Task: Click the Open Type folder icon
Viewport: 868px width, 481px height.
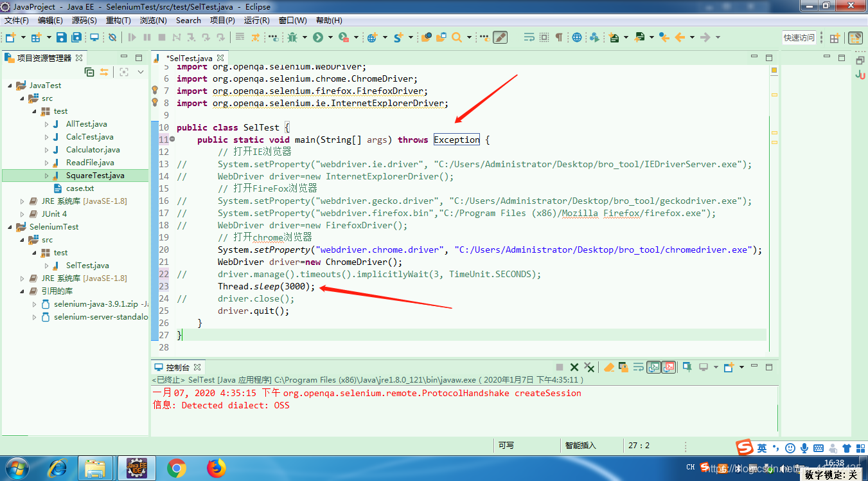Action: click(425, 37)
